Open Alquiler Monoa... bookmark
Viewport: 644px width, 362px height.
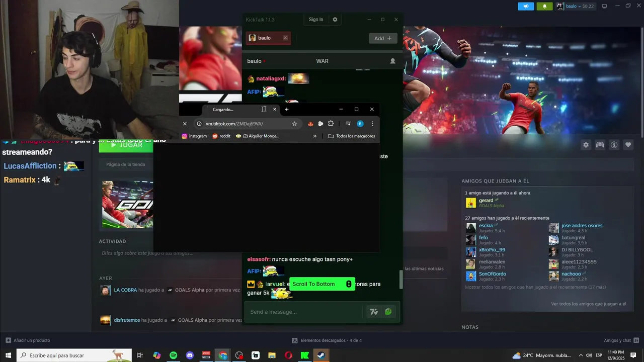(x=258, y=136)
